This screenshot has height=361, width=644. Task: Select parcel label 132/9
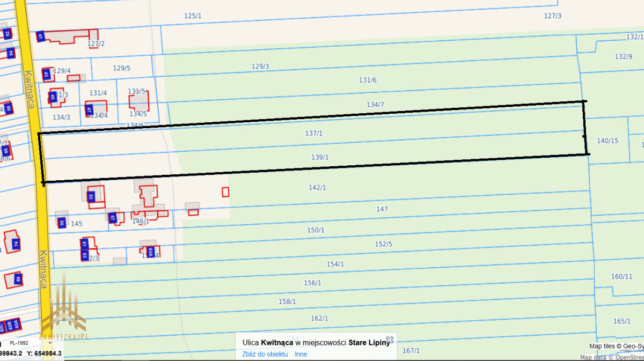tap(624, 56)
